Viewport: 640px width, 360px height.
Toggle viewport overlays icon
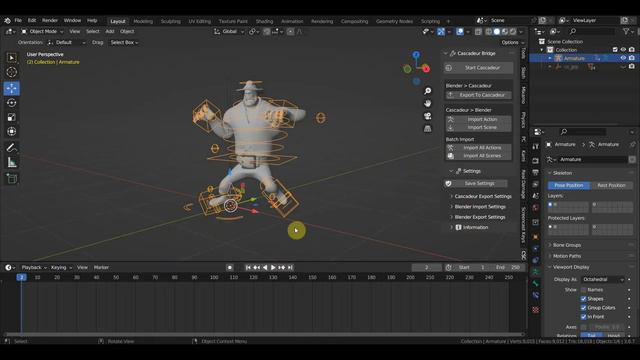click(460, 31)
